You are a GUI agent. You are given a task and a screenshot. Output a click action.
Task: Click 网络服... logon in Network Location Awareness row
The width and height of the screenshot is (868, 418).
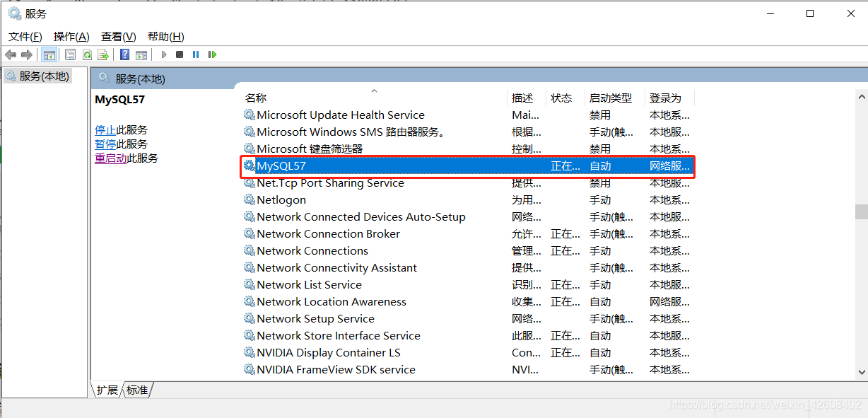[669, 301]
